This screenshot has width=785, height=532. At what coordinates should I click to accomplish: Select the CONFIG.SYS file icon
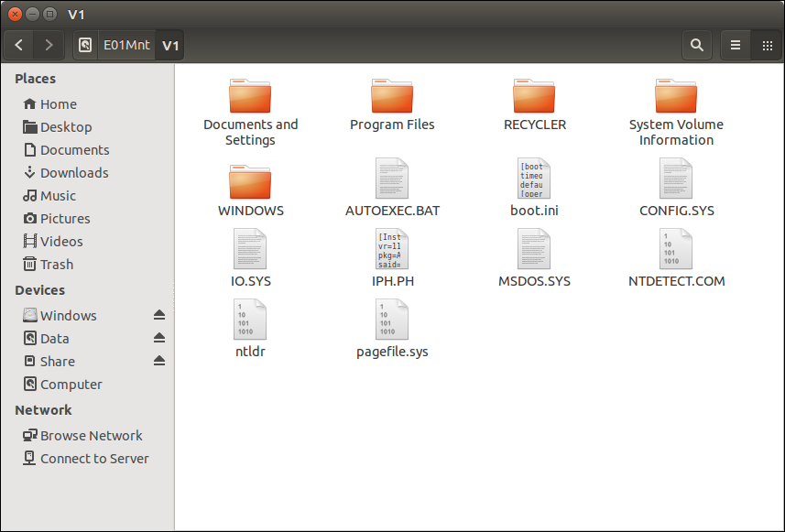pyautogui.click(x=676, y=179)
